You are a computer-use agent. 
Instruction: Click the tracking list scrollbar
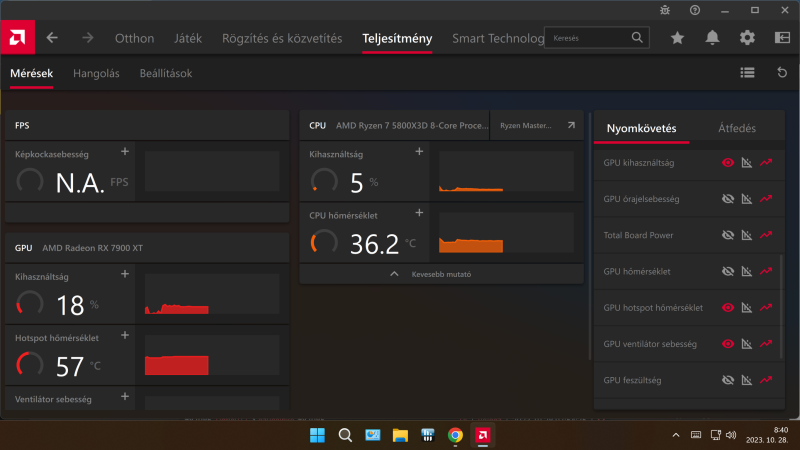(x=781, y=307)
